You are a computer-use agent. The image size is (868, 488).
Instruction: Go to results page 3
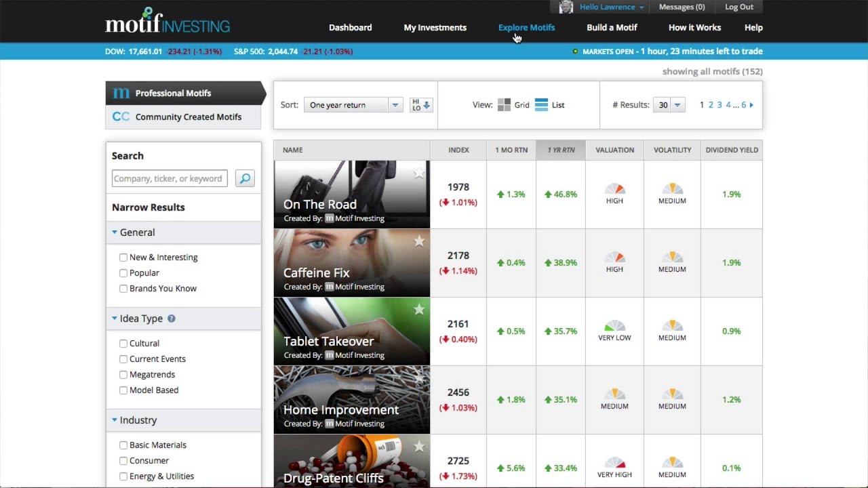[719, 105]
